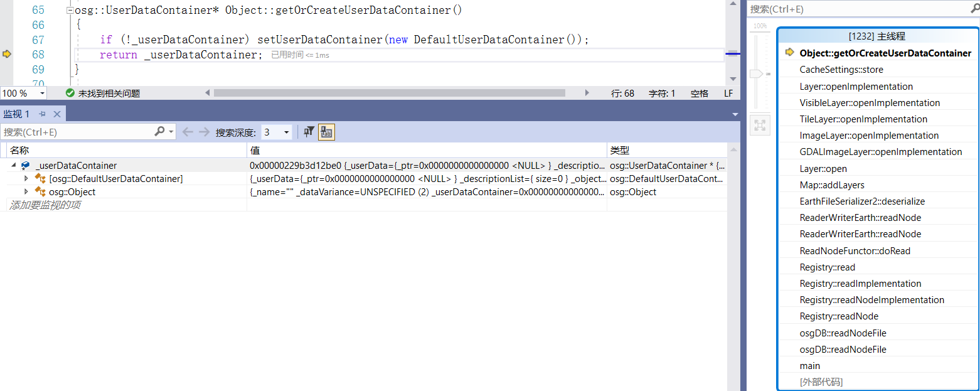Image resolution: width=980 pixels, height=391 pixels.
Task: Click the fit-to-view icon below zoom slider
Action: [760, 125]
